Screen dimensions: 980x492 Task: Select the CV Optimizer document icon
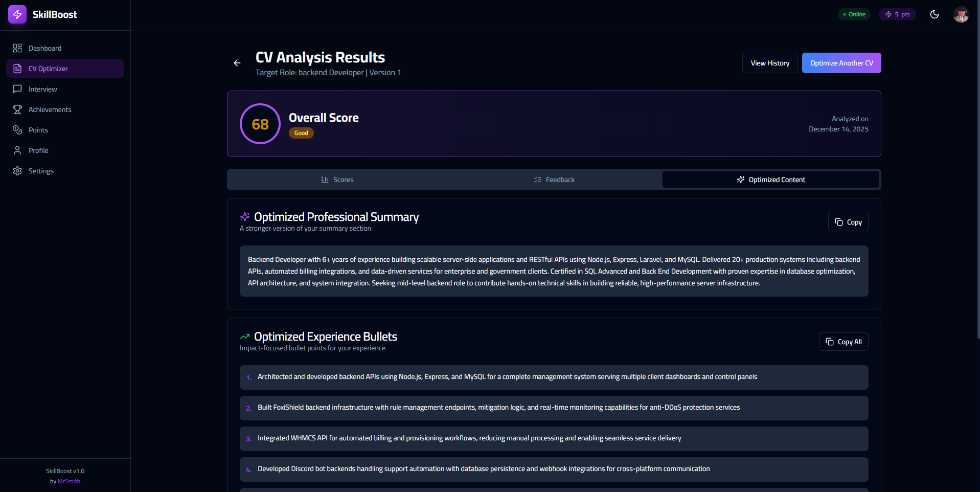(17, 68)
